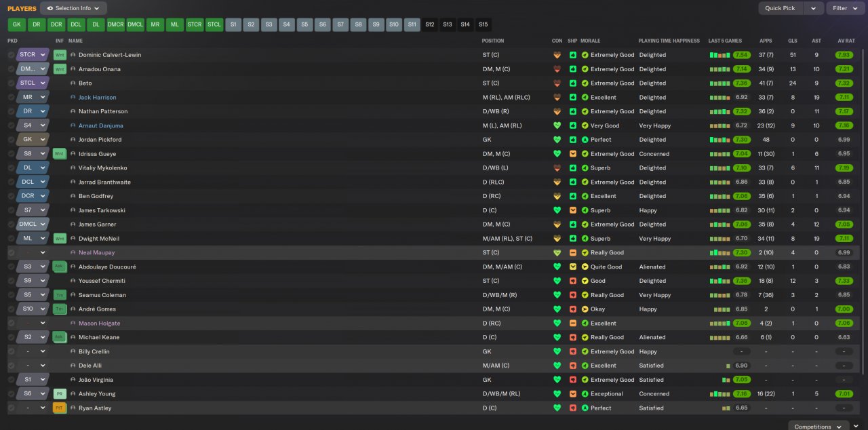Toggle the picked circle for James Garner

[12, 224]
